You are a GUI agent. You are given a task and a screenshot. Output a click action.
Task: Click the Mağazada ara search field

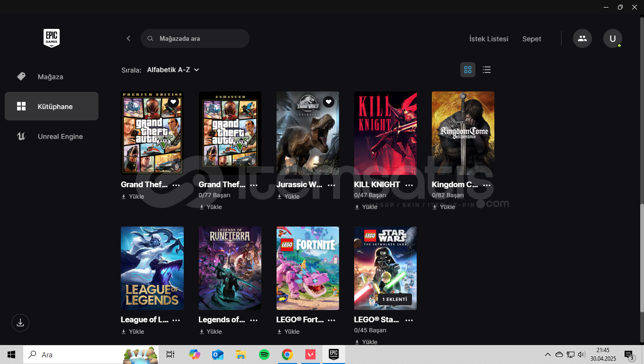[x=195, y=38]
